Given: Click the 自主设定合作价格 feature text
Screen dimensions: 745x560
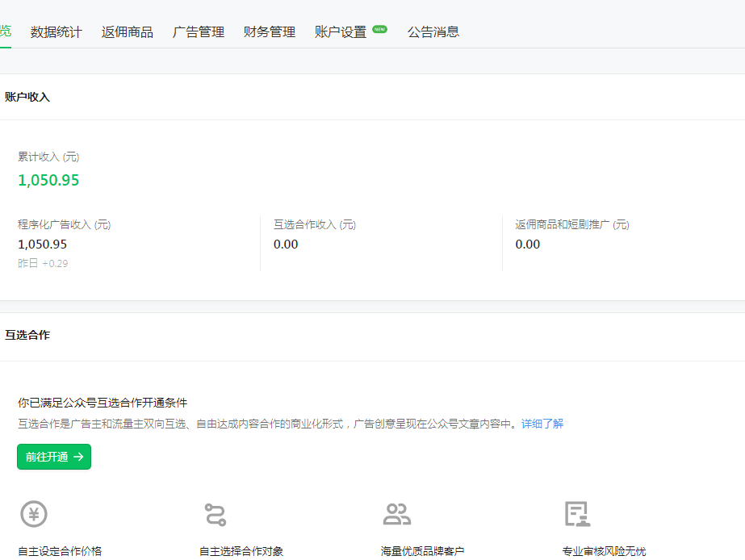Looking at the screenshot, I should [x=61, y=551].
